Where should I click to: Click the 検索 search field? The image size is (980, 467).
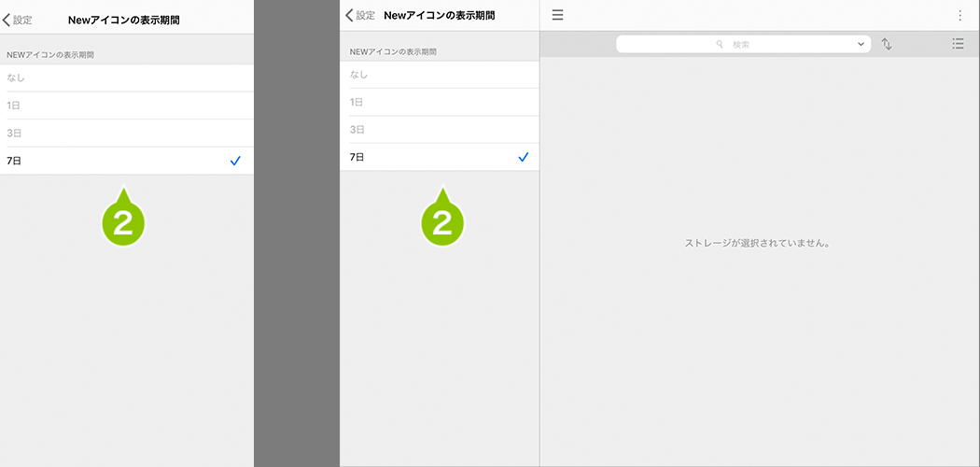743,45
